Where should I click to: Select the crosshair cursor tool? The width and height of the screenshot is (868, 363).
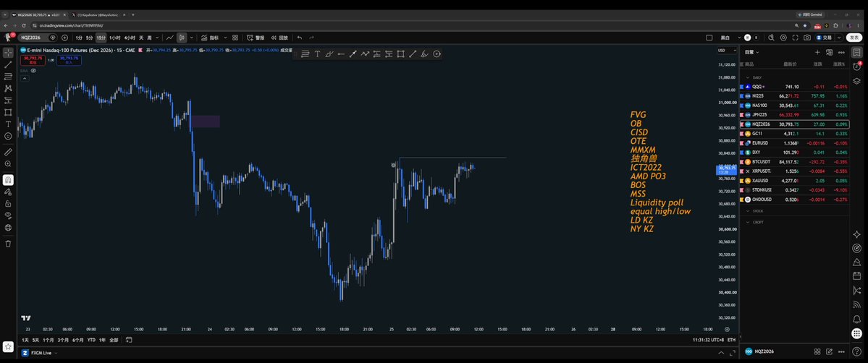8,53
